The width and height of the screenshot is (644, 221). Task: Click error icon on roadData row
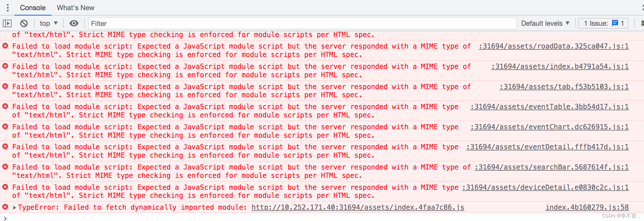click(x=5, y=46)
